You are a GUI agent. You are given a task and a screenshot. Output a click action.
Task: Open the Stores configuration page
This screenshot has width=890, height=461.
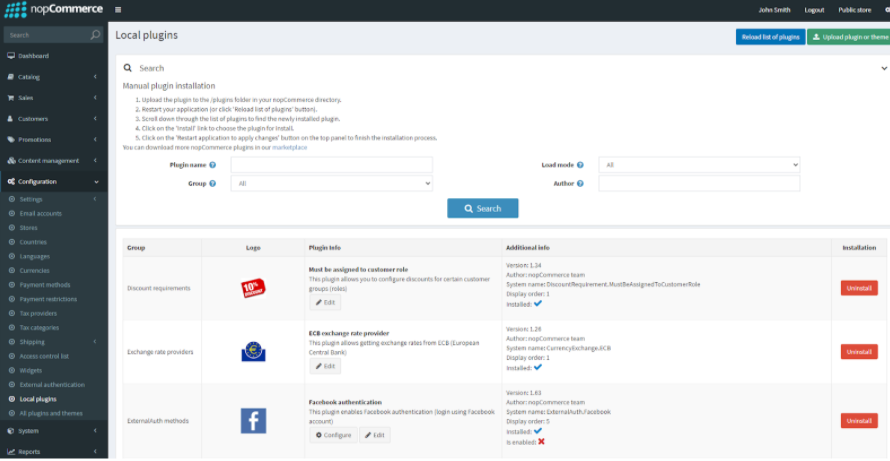pyautogui.click(x=28, y=228)
